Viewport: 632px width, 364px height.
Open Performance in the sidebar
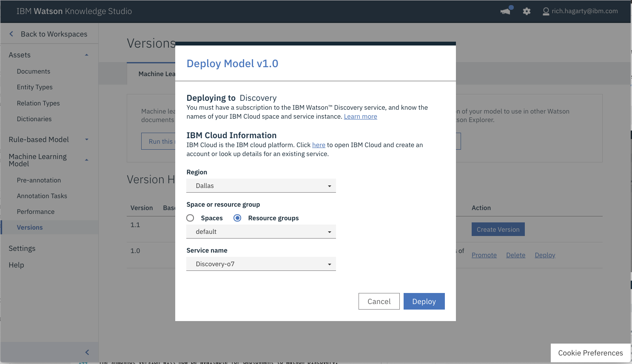(36, 212)
